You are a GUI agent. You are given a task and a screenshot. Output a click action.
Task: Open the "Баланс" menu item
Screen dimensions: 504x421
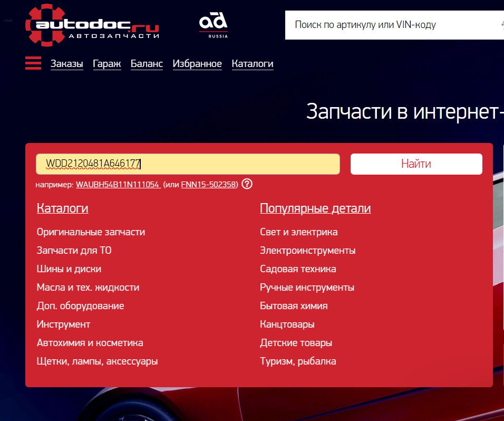point(146,63)
